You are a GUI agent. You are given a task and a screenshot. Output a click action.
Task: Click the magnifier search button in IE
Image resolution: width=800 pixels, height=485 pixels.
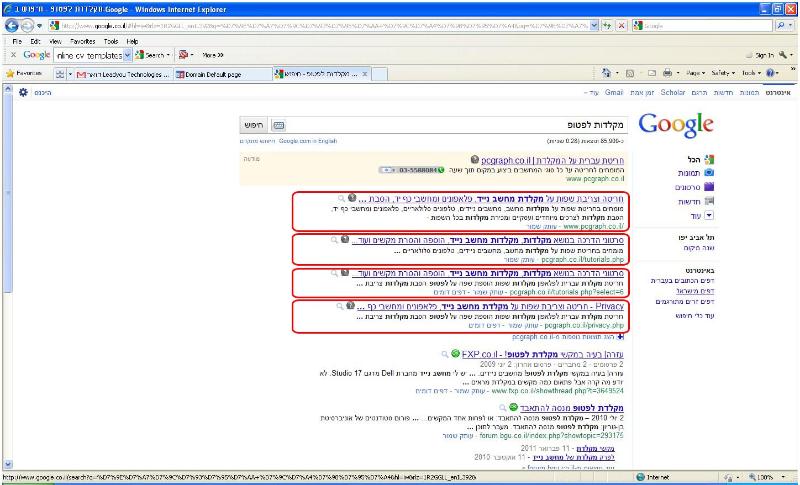[781, 25]
